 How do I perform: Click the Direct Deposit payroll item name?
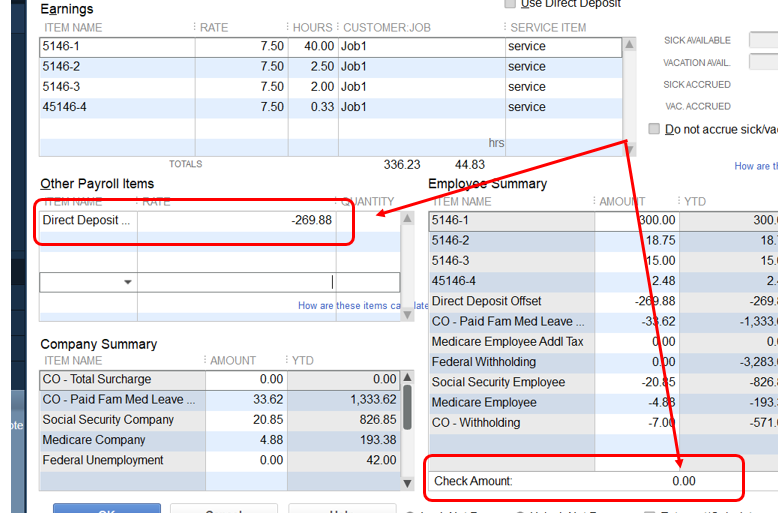(x=88, y=220)
